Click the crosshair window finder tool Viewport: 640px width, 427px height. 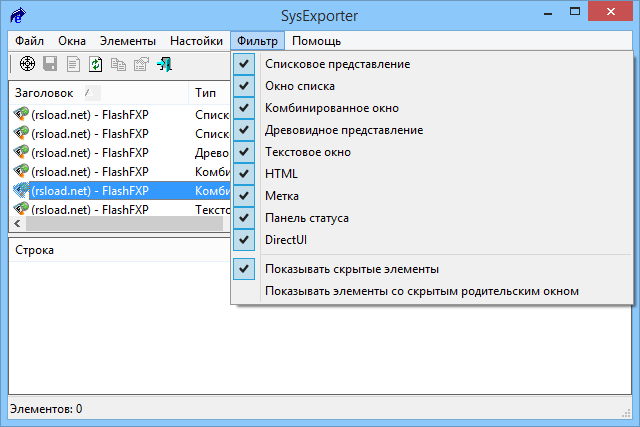(x=27, y=65)
